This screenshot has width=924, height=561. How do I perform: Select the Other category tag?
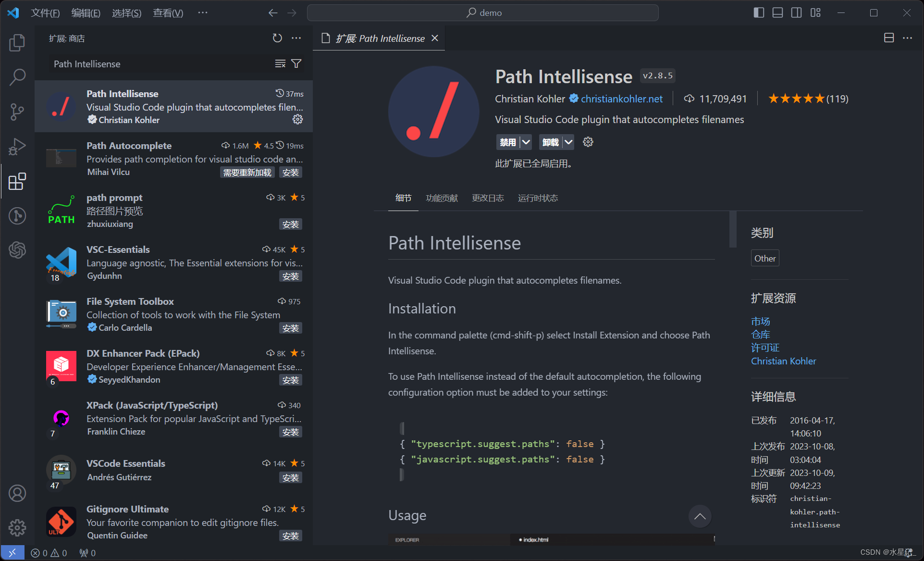pyautogui.click(x=765, y=258)
